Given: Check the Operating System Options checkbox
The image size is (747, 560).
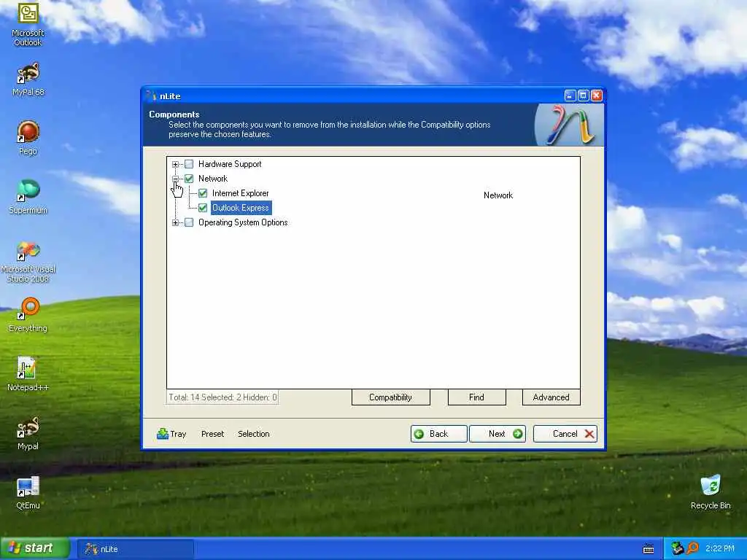Looking at the screenshot, I should tap(189, 222).
